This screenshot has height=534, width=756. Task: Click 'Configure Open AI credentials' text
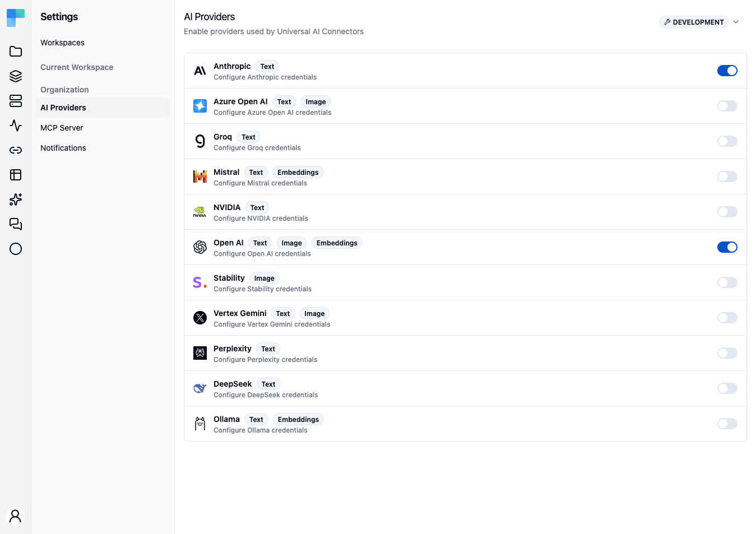[x=262, y=254]
